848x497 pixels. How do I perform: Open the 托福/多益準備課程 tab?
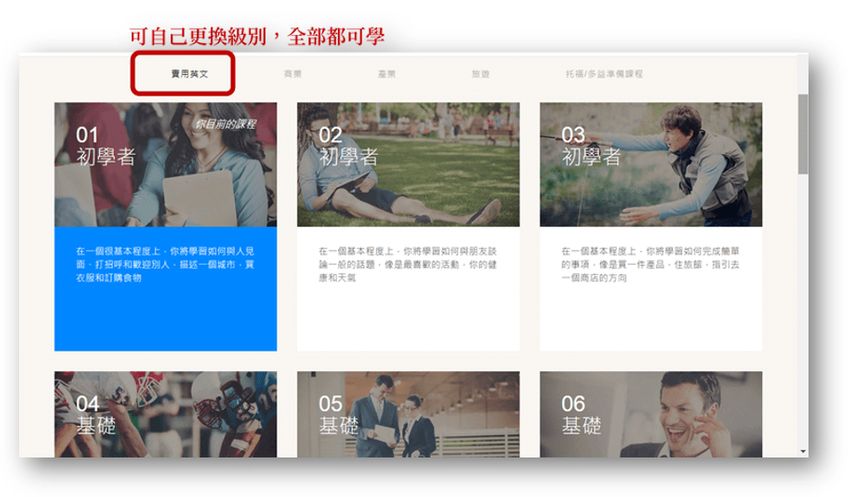tap(603, 74)
